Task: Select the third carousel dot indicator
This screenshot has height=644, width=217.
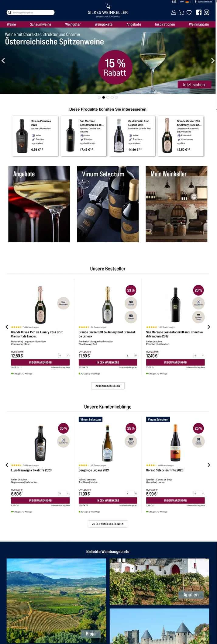Action: pos(108,98)
